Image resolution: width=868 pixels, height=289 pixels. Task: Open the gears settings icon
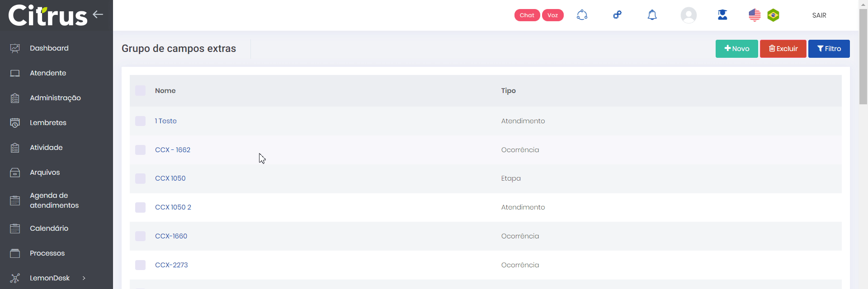click(617, 15)
